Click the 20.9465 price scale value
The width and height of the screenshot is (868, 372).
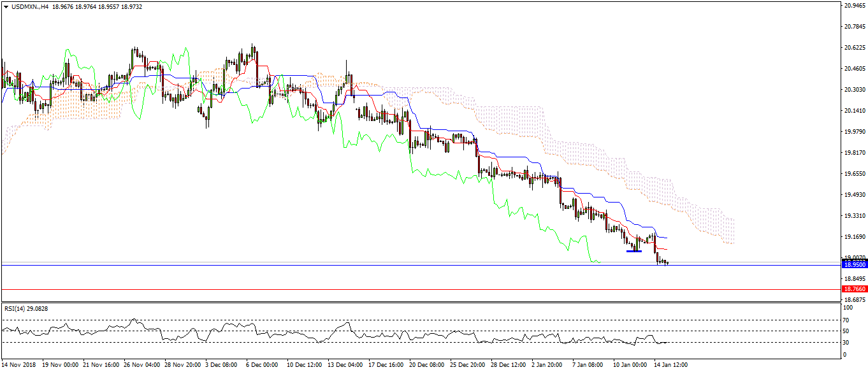pyautogui.click(x=854, y=6)
